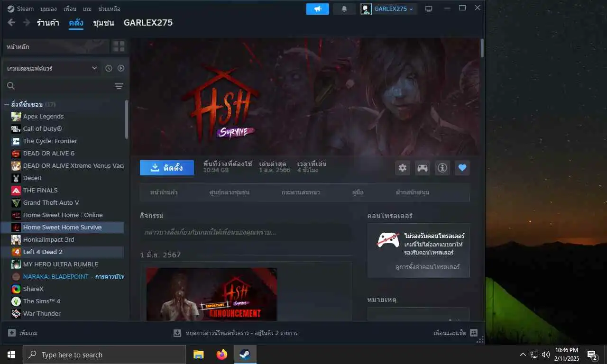Viewport: 607px width, 364px height.
Task: Go to the ชุมชน community tab
Action: 103,23
